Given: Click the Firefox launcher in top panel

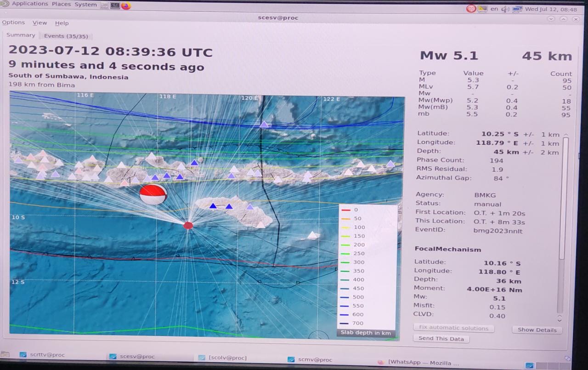Looking at the screenshot, I should (x=126, y=6).
